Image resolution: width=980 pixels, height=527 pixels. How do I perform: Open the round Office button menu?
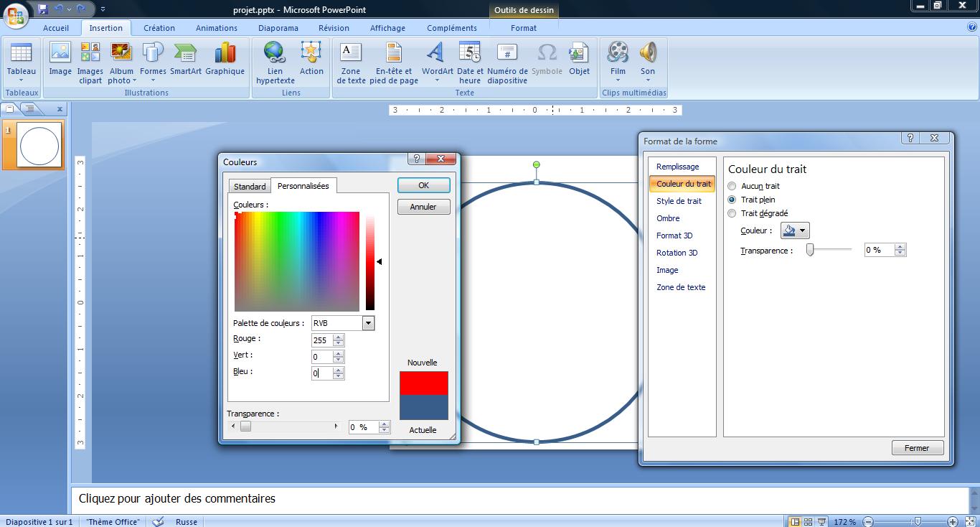coord(16,14)
